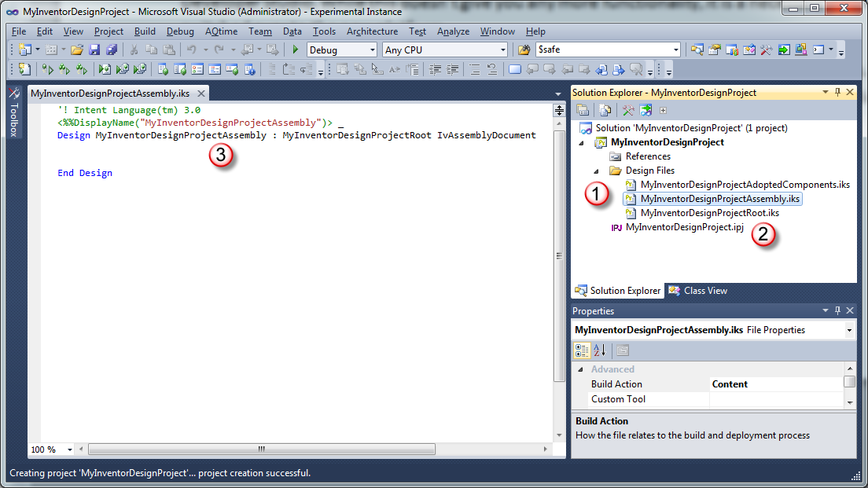Collapse the Design Files folder node
Screen dimensions: 868x488
pyautogui.click(x=596, y=171)
